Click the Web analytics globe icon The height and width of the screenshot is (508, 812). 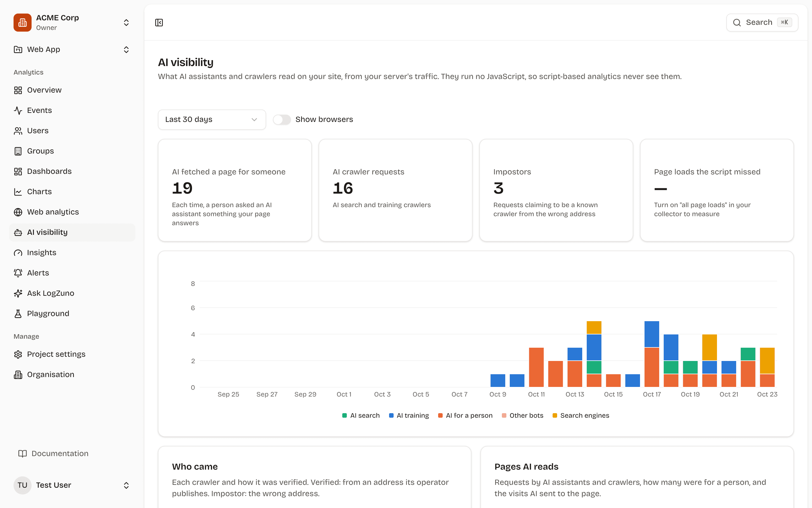18,212
